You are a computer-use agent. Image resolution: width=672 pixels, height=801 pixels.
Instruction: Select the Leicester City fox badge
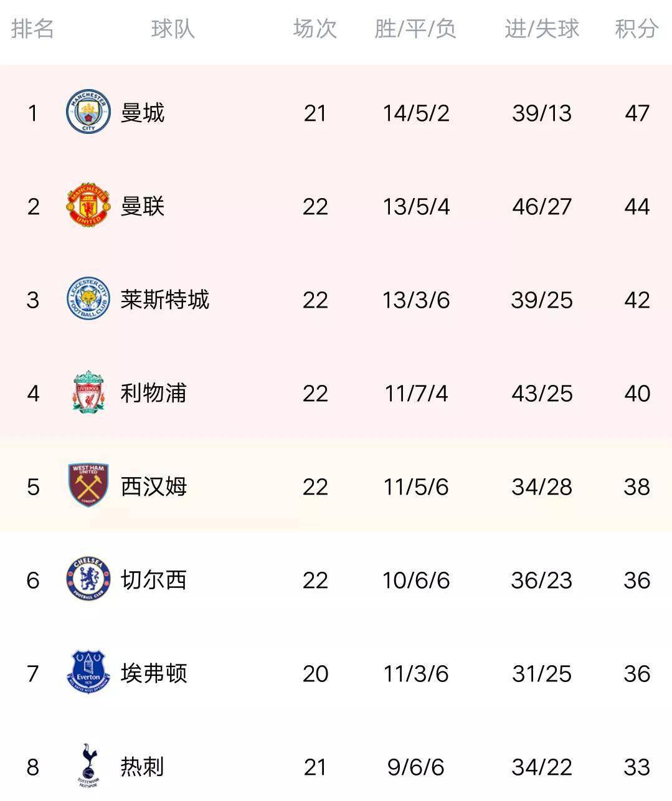click(x=88, y=299)
